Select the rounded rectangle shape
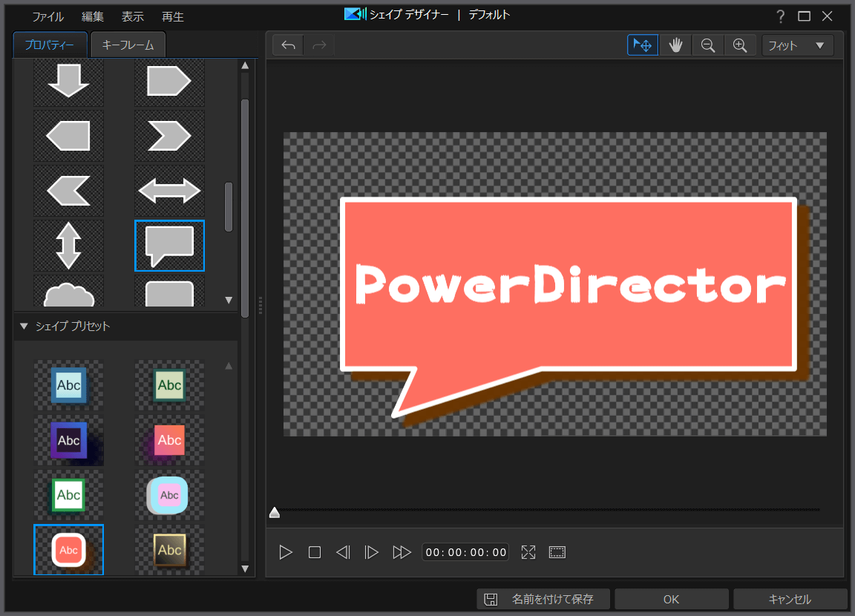Image resolution: width=855 pixels, height=616 pixels. click(169, 291)
